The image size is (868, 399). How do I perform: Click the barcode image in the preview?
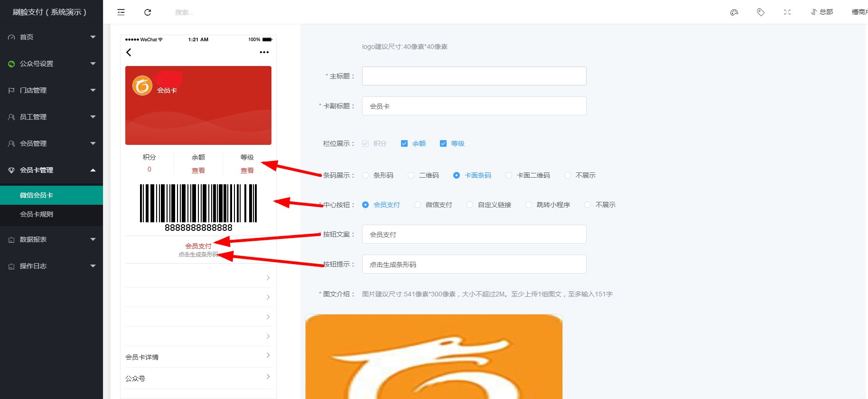(198, 203)
